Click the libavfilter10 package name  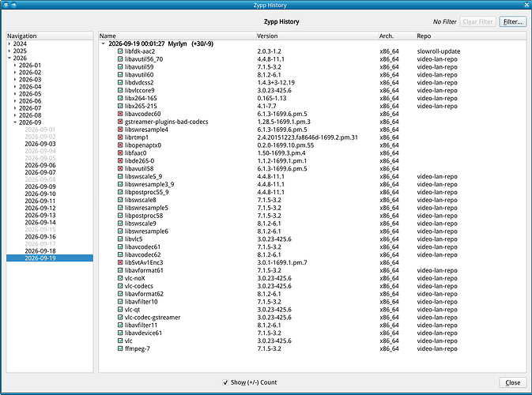point(141,302)
